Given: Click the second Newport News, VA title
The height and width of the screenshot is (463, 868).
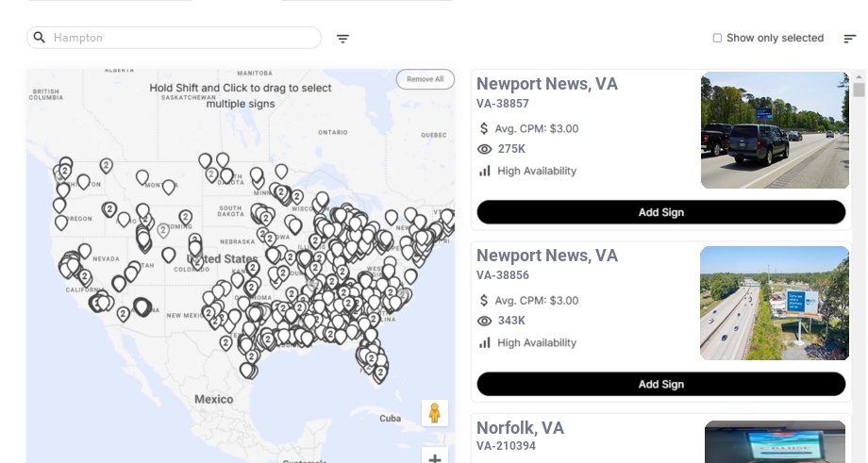Looking at the screenshot, I should coord(547,256).
